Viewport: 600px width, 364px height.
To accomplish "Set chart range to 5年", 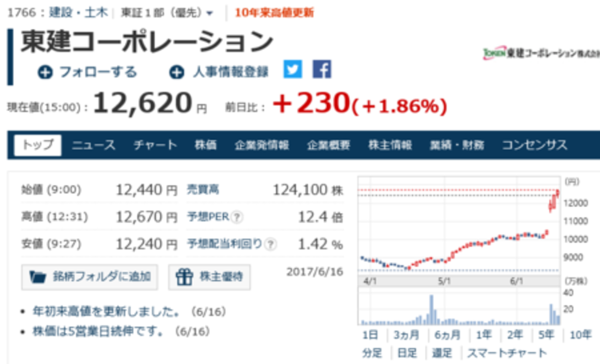I will pyautogui.click(x=546, y=335).
